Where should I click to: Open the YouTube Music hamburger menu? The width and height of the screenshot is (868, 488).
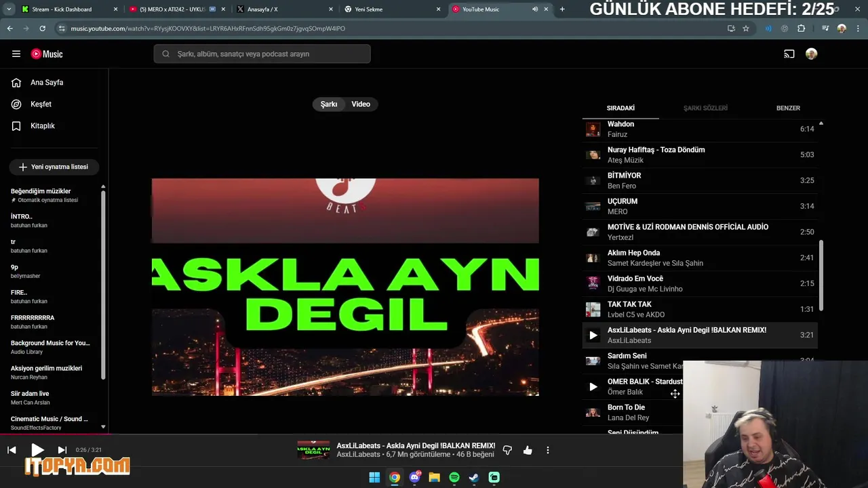(x=16, y=54)
